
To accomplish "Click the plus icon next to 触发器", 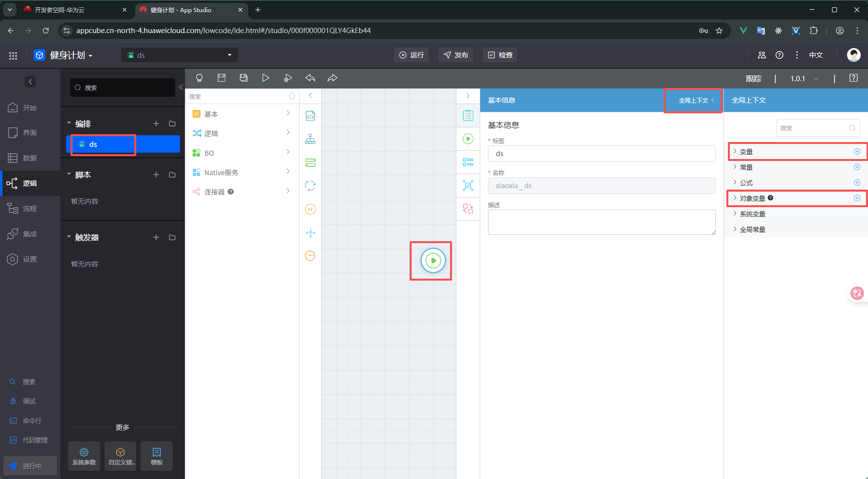I will 156,237.
